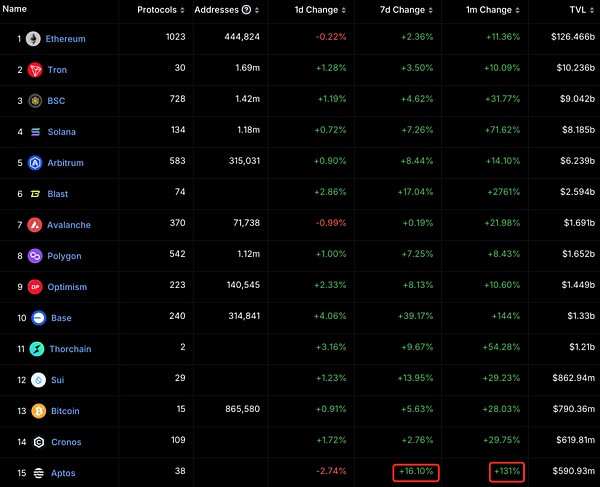This screenshot has width=600, height=487.
Task: Select Blast 1m change +2761%
Action: pos(504,192)
